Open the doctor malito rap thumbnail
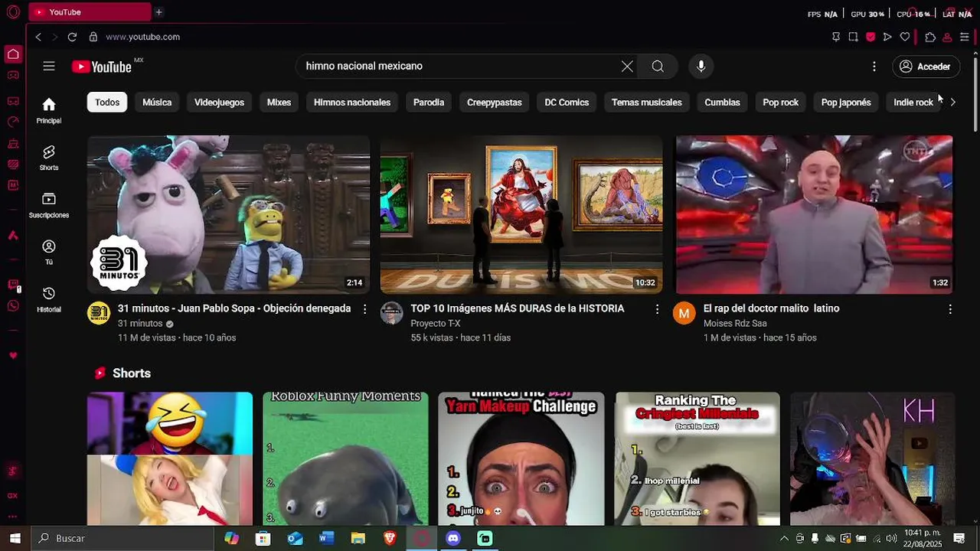The image size is (980, 551). click(814, 215)
